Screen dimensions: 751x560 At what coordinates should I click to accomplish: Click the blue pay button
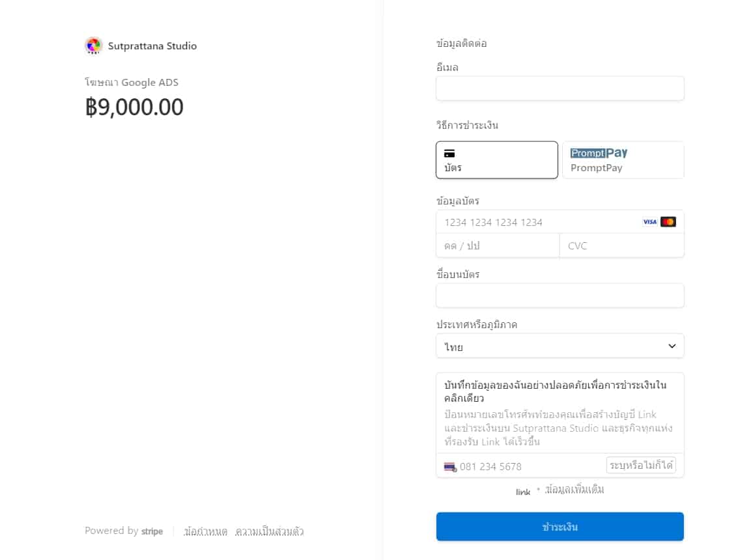click(560, 527)
